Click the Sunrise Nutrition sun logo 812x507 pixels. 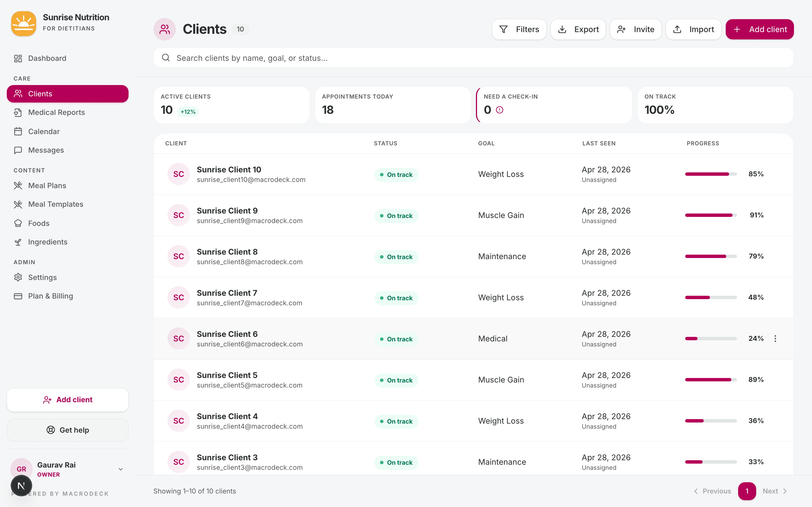point(23,23)
